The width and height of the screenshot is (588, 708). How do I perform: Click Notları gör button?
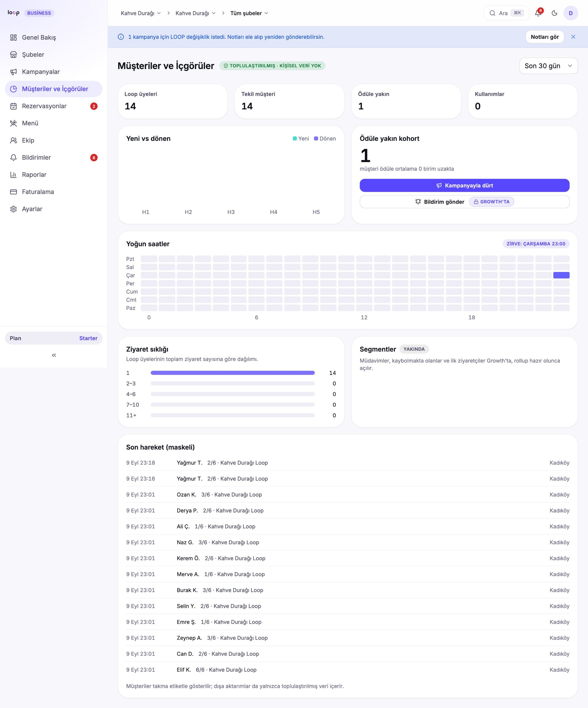pos(545,37)
